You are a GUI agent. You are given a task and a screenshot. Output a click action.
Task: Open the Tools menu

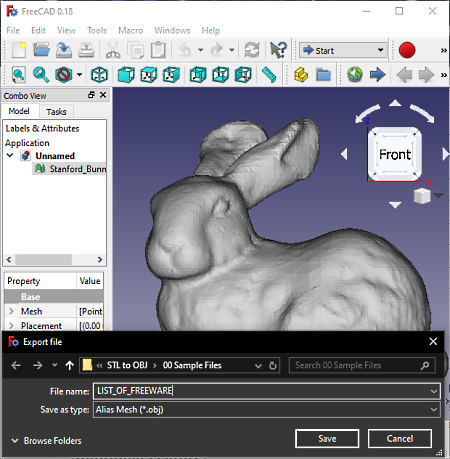pyautogui.click(x=97, y=30)
